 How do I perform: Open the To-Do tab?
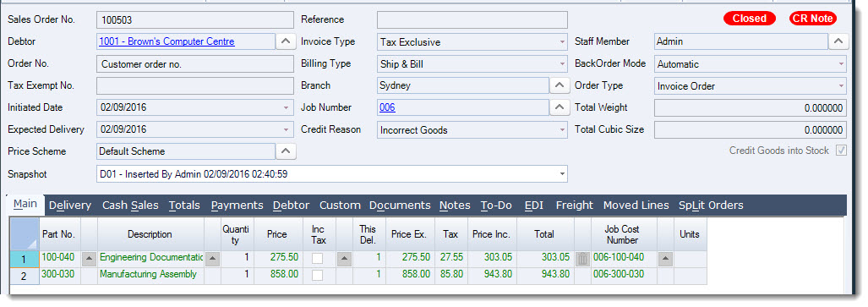(x=496, y=205)
